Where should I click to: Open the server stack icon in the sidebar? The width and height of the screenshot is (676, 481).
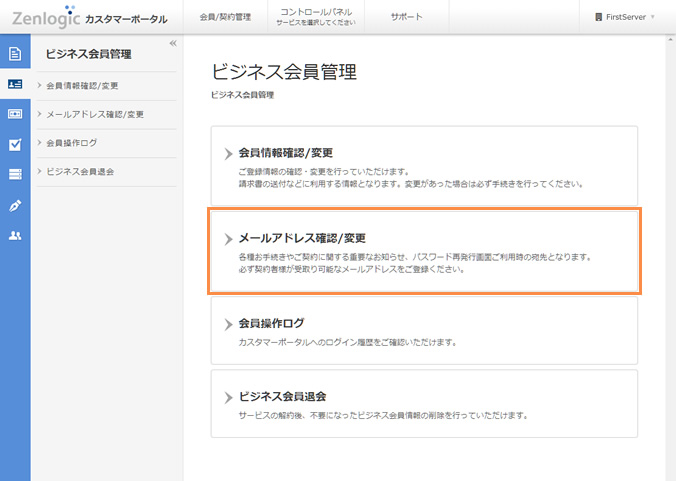pos(15,174)
